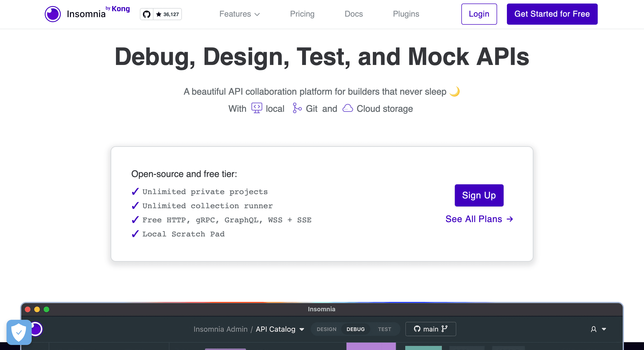The image size is (644, 350).
Task: Click the GitHub icon beside main
Action: [417, 329]
